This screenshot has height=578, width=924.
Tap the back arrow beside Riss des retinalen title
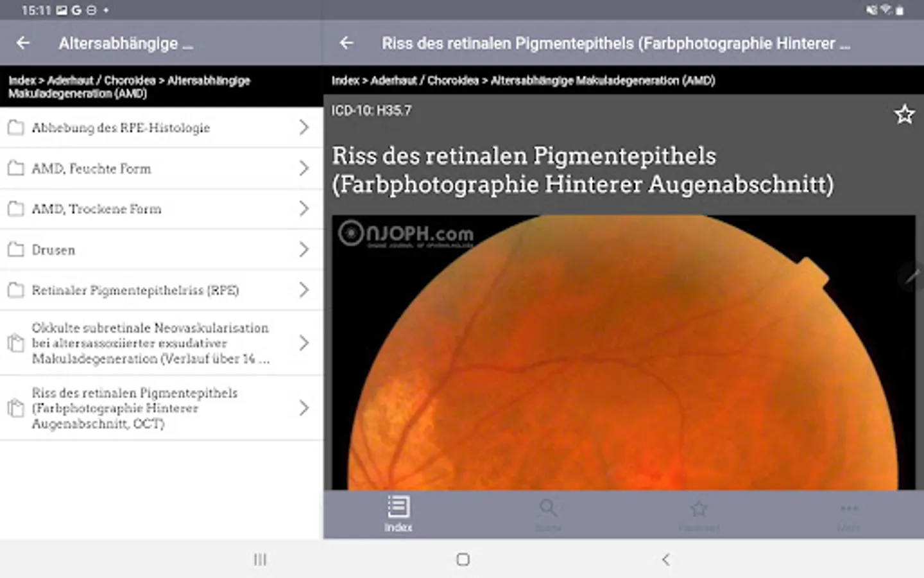pos(346,43)
